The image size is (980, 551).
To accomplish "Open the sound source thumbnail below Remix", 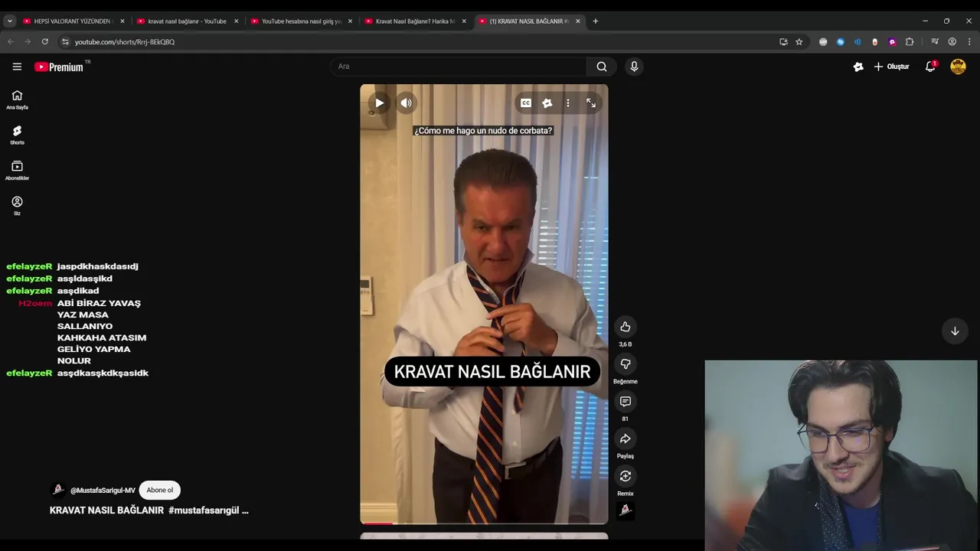I will [626, 510].
